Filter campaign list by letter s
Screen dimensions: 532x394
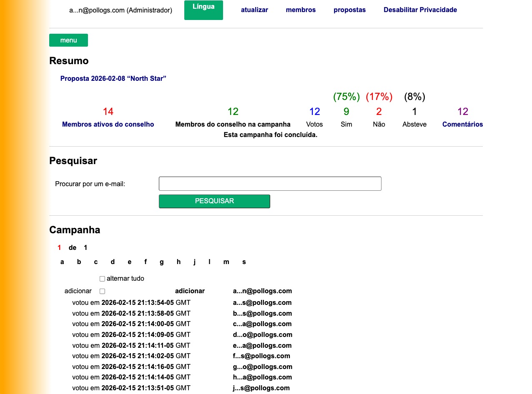tap(244, 262)
